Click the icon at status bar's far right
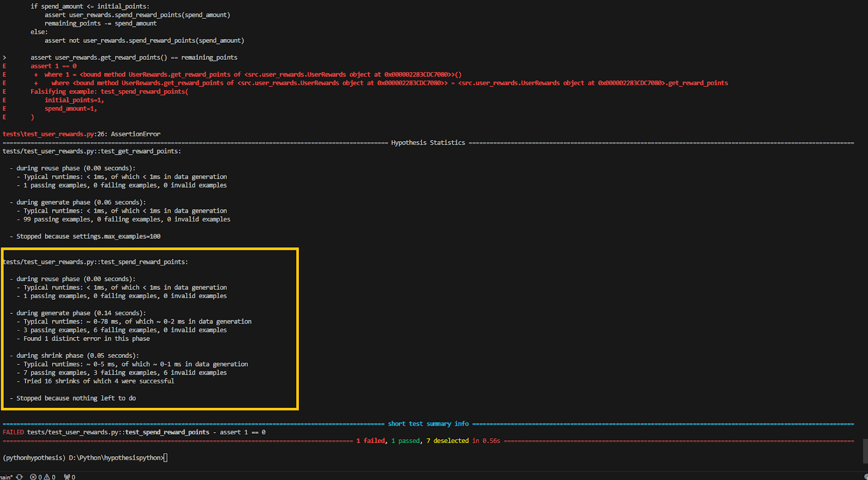This screenshot has width=868, height=480. (x=865, y=477)
